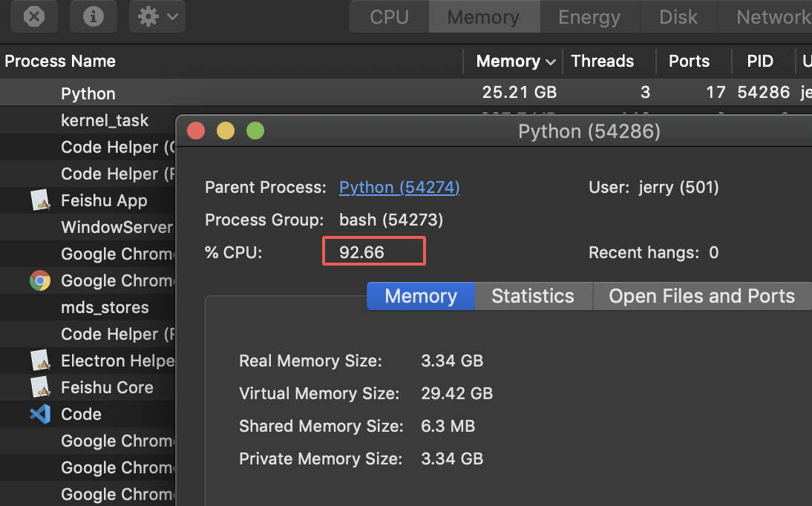Image resolution: width=812 pixels, height=506 pixels.
Task: Click the Electron Helper app icon
Action: coord(39,361)
